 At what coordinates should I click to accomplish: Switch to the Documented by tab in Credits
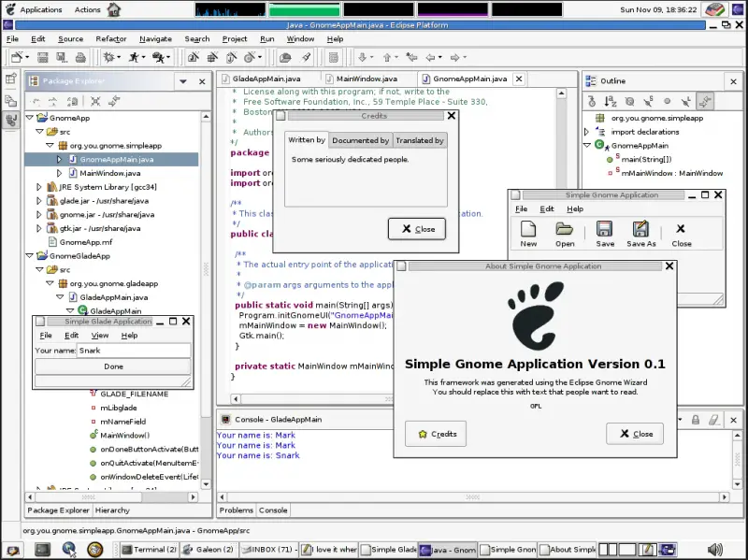point(361,140)
